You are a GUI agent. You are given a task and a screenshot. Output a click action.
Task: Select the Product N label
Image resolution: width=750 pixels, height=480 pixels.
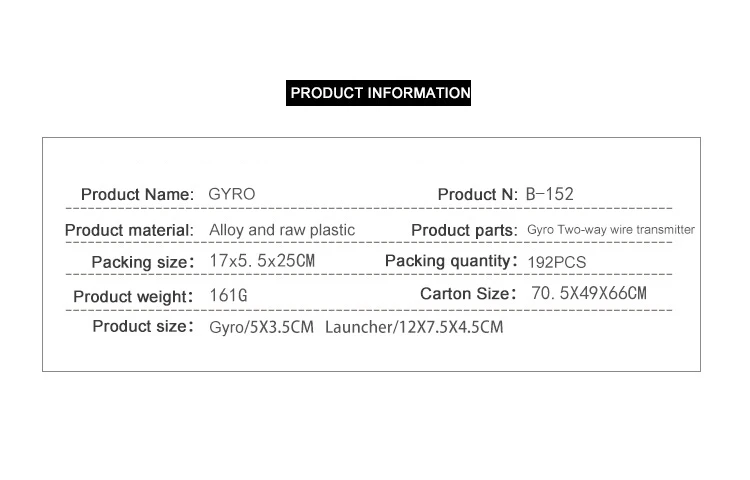coord(477,195)
